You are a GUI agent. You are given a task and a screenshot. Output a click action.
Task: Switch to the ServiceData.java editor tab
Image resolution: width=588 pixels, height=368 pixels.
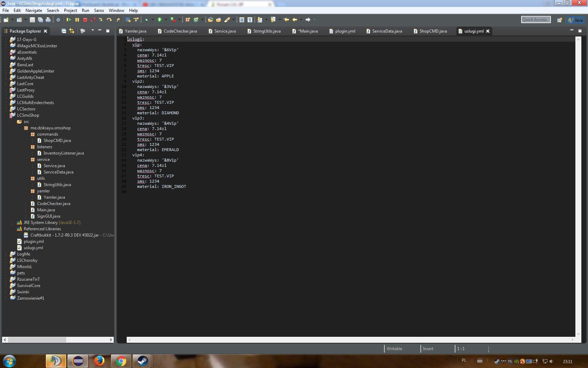[387, 31]
